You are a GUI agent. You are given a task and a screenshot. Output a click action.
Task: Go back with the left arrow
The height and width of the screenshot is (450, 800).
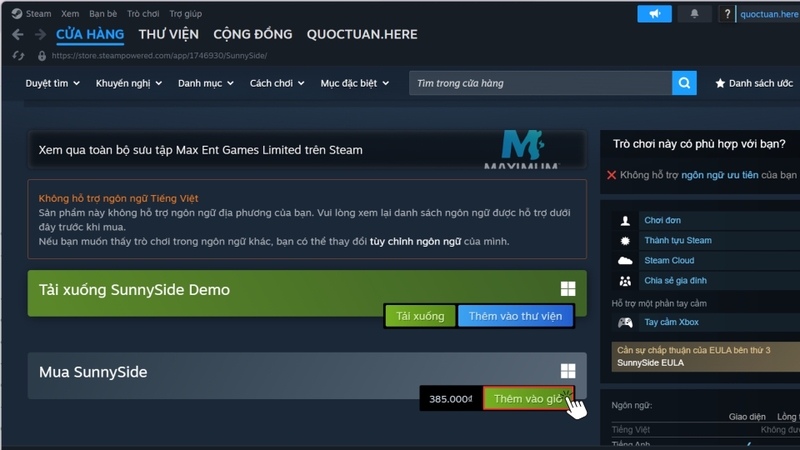click(18, 35)
